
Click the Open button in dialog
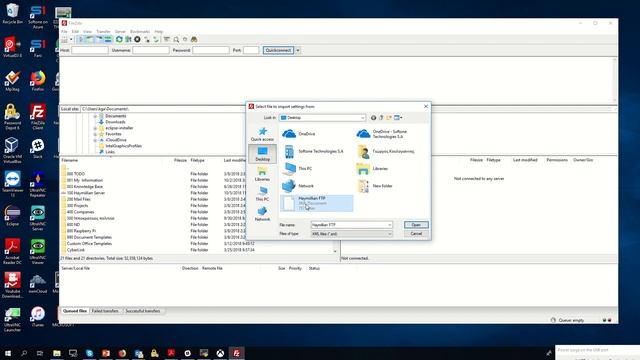coord(416,225)
